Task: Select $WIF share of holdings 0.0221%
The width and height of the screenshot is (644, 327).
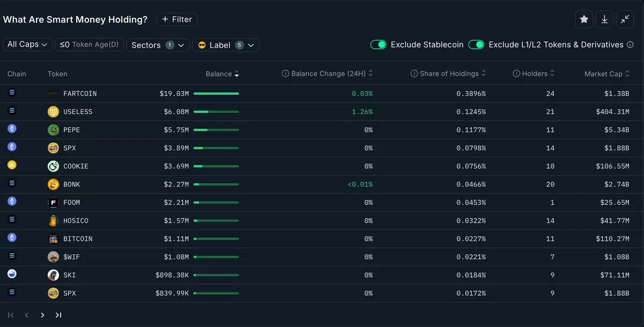Action: 471,257
